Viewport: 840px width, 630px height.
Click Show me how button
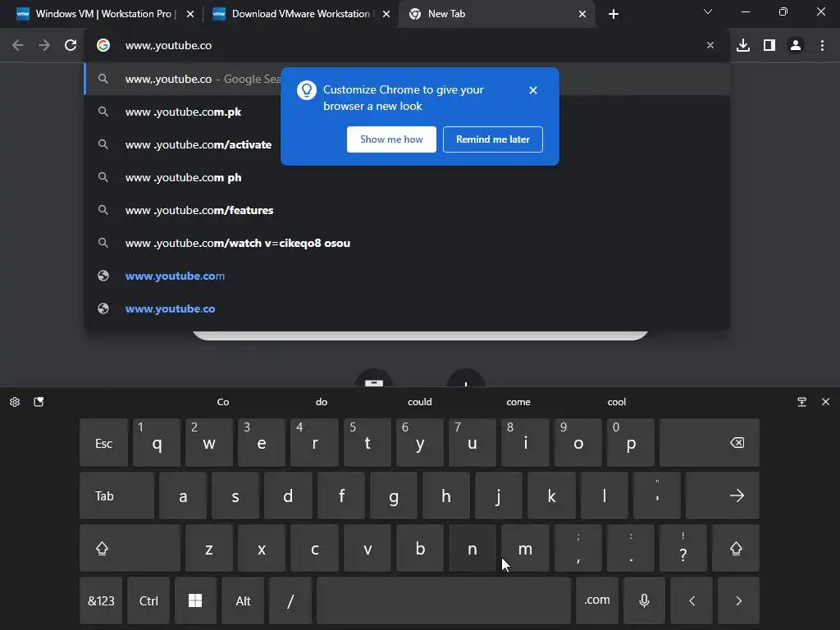point(391,139)
